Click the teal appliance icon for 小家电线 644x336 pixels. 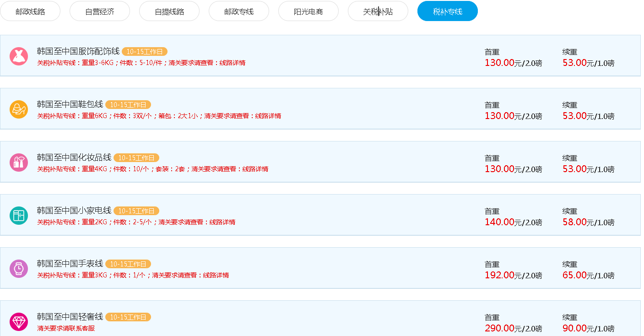19,216
